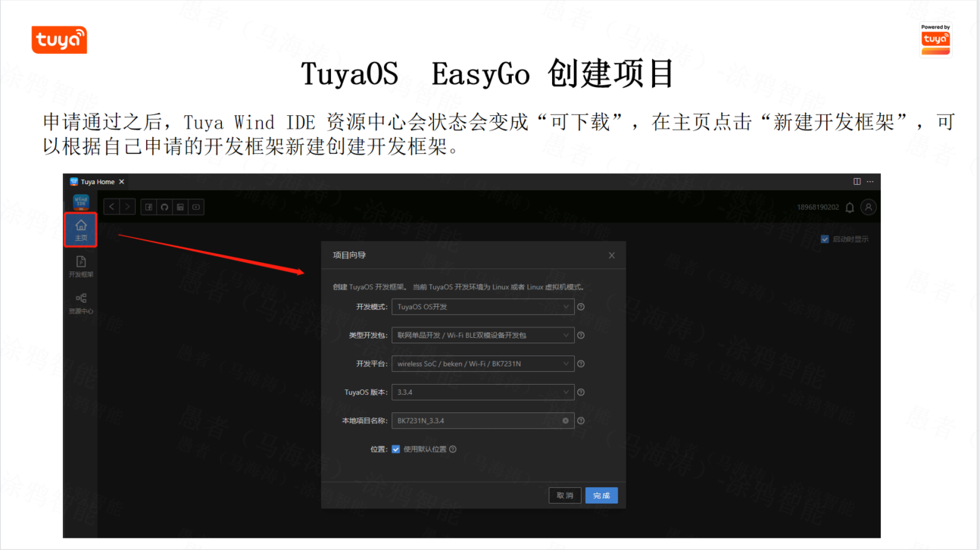Click the 完成 finish button

(x=601, y=495)
